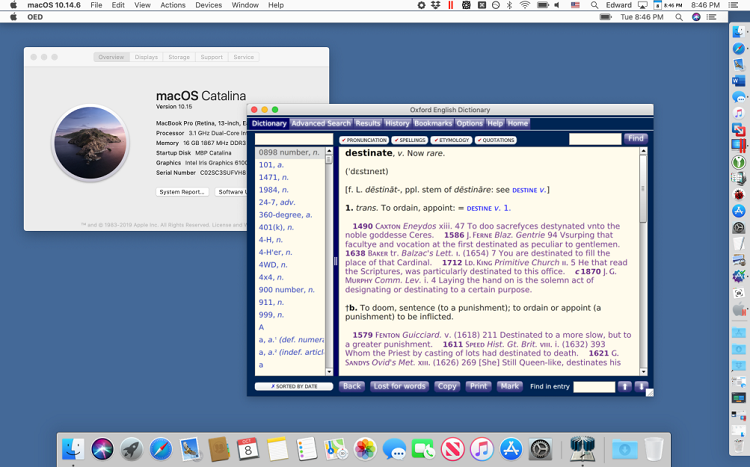Click the next-match down arrow in Find in entry
The image size is (750, 467).
(641, 386)
